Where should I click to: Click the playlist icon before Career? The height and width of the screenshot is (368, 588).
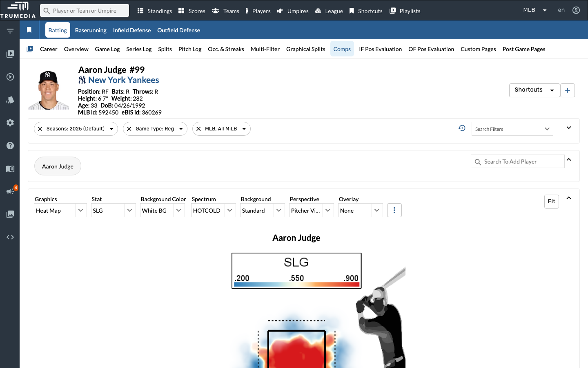[30, 49]
